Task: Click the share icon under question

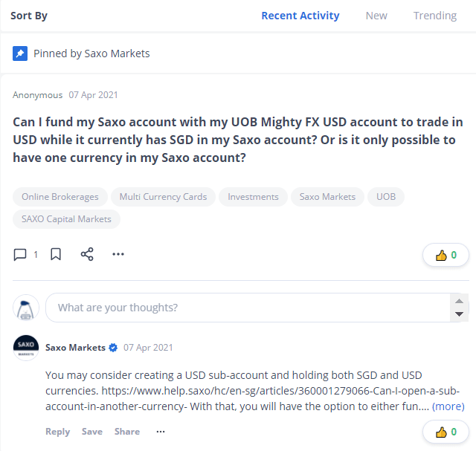Action: (x=87, y=255)
